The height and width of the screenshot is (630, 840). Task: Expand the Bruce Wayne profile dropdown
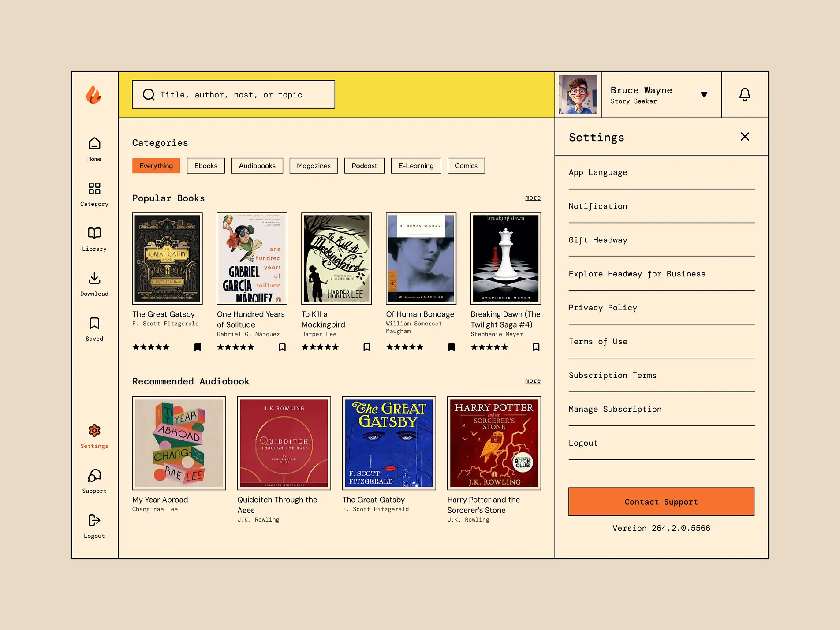pyautogui.click(x=704, y=94)
